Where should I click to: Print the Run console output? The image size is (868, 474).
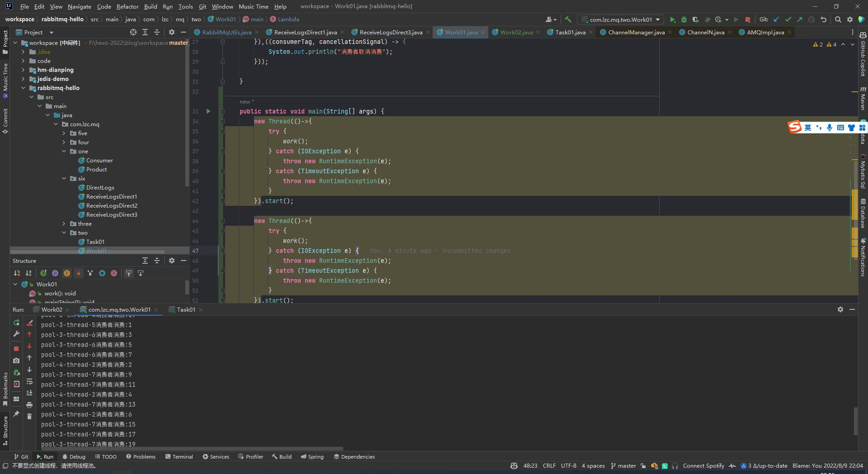click(x=29, y=405)
